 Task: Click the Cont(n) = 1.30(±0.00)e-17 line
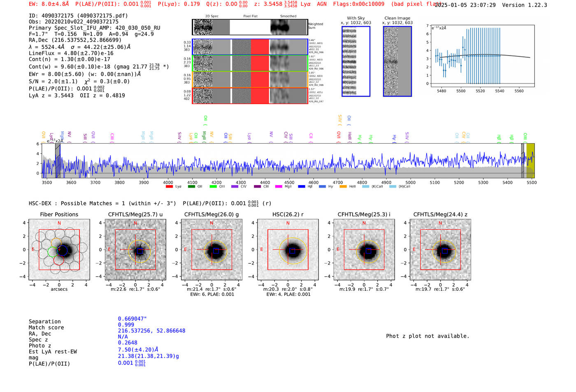pos(70,59)
